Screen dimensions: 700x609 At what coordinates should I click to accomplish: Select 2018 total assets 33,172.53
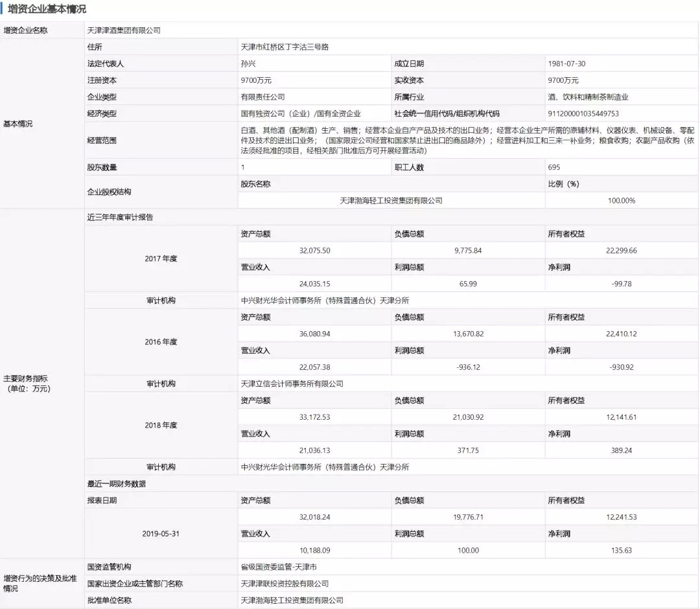(315, 417)
